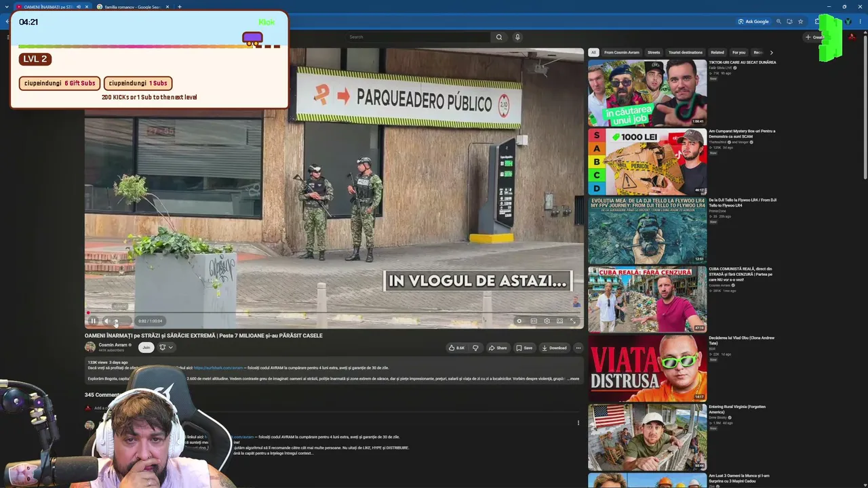Open a new browser tab
This screenshot has width=868, height=488.
(180, 7)
